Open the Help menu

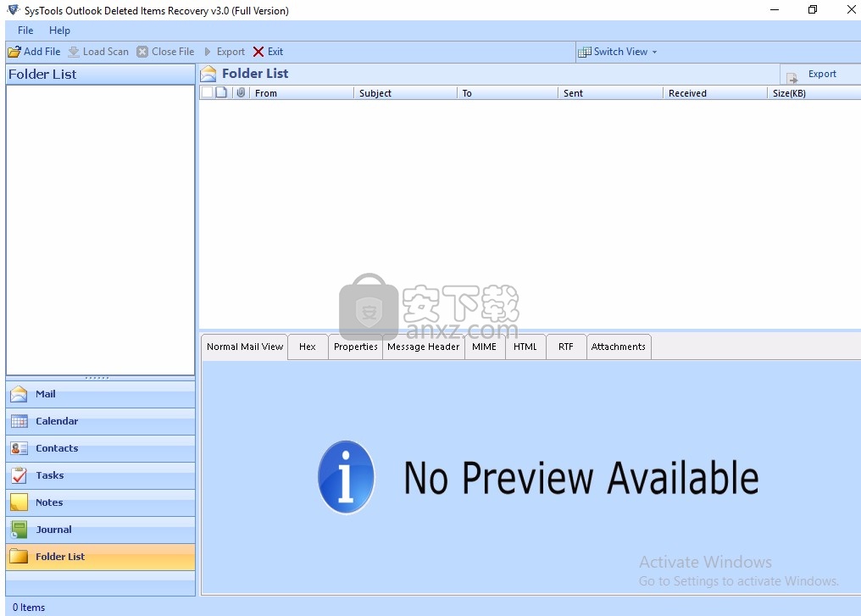click(59, 31)
